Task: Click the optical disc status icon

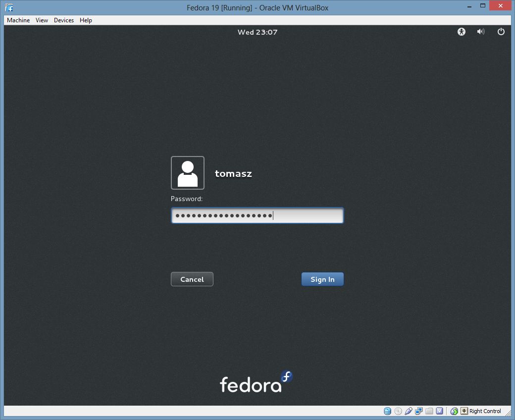Action: (x=398, y=411)
